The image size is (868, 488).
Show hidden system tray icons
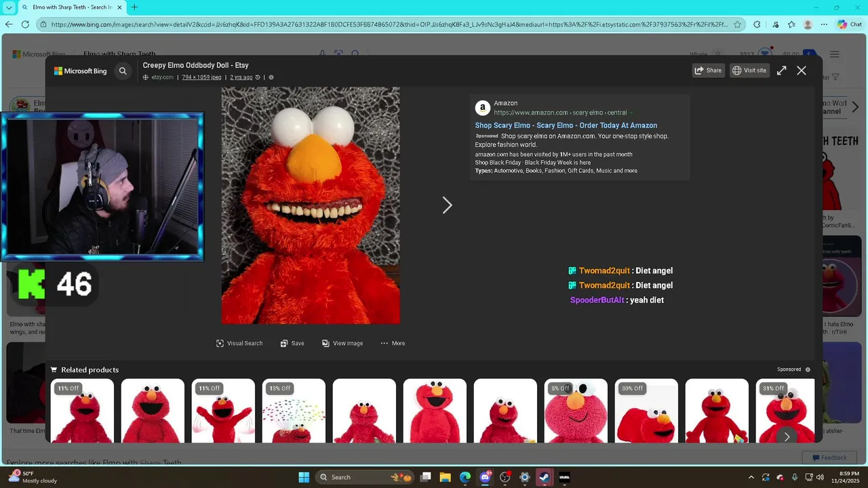[751, 477]
